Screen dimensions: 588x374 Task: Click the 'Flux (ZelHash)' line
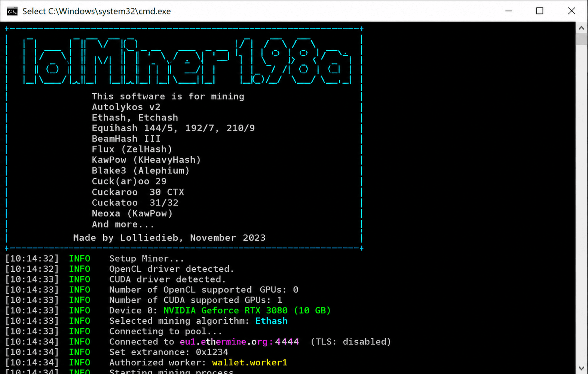[x=132, y=149]
